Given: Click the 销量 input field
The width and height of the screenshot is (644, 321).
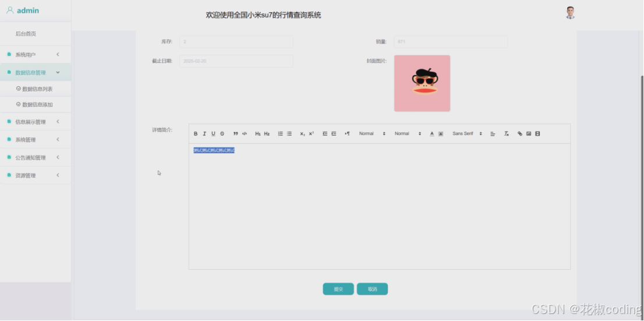Looking at the screenshot, I should [x=451, y=41].
